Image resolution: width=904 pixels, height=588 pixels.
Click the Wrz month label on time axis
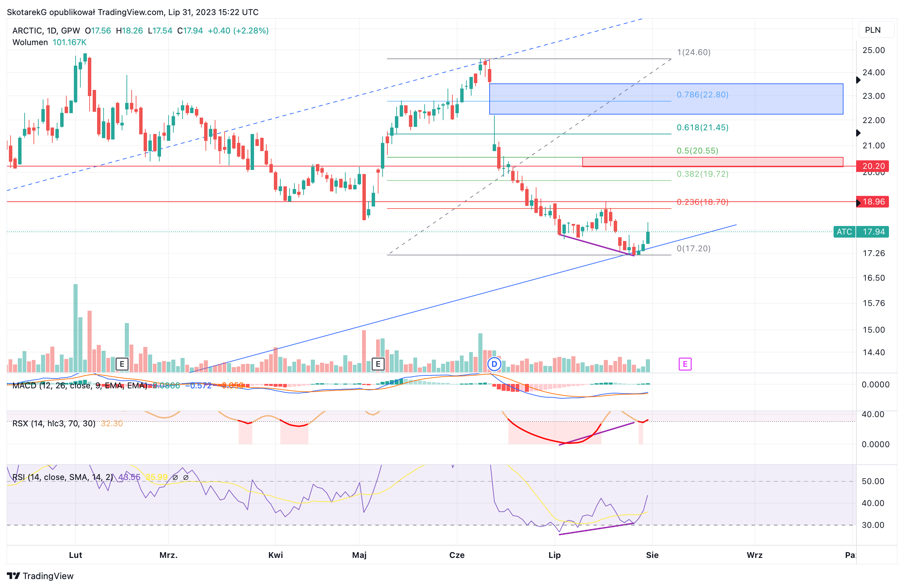tap(754, 555)
